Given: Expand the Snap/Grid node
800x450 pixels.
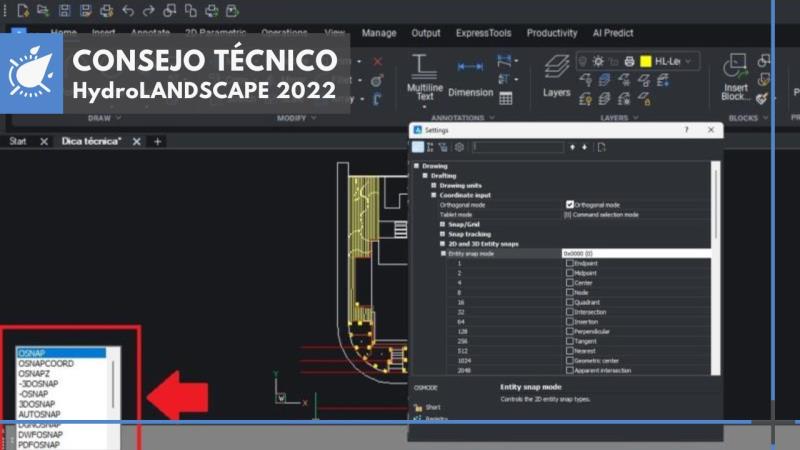Looking at the screenshot, I should pyautogui.click(x=442, y=224).
